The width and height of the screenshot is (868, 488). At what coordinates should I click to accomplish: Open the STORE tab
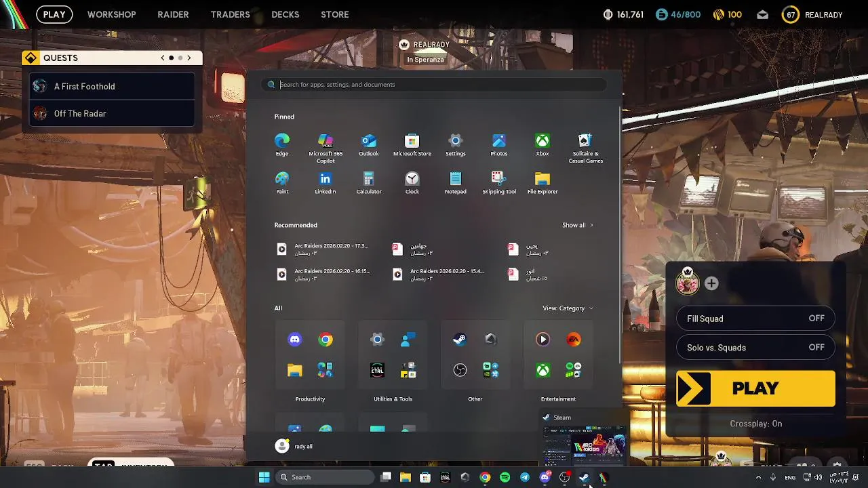335,14
